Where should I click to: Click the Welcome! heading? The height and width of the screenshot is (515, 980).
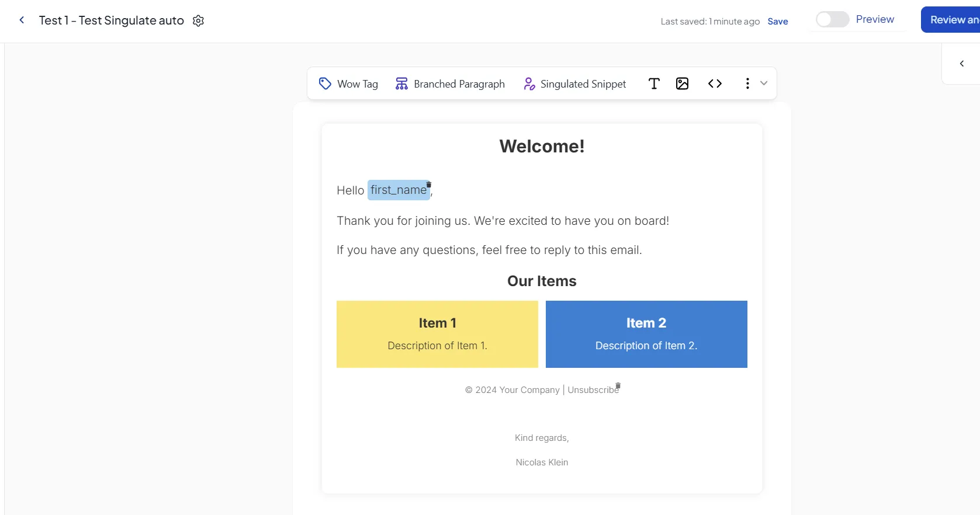(x=542, y=146)
